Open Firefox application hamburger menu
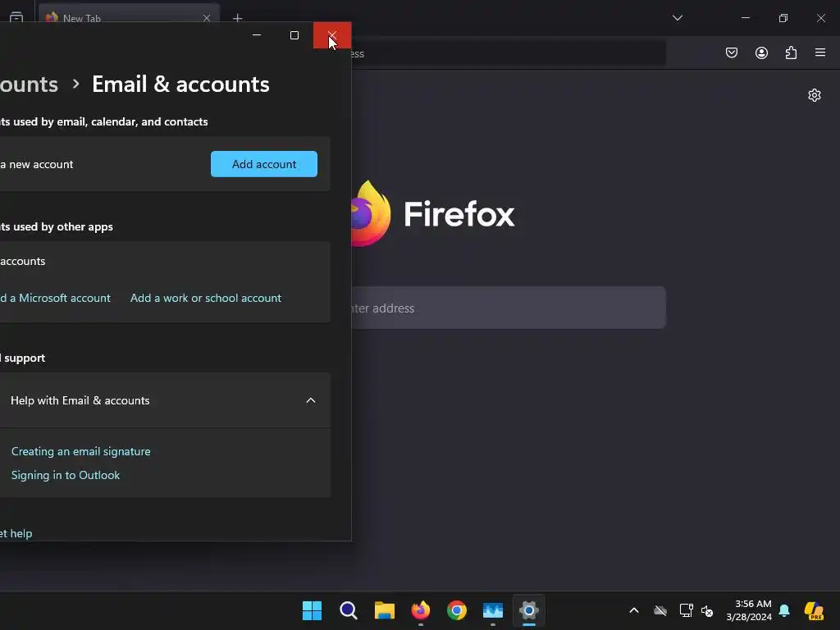Screen dimensions: 840x630 820,52
